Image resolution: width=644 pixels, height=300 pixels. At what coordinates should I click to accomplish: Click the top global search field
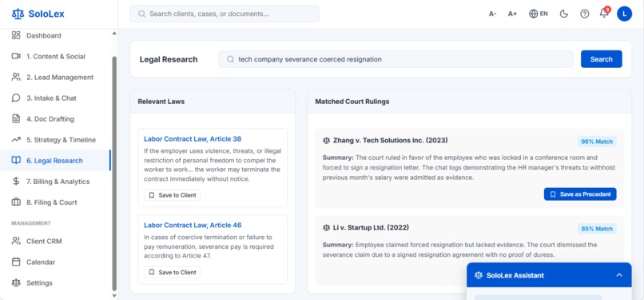pos(225,14)
